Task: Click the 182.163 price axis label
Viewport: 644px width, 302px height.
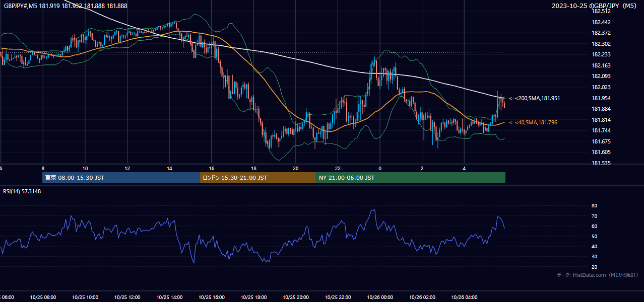Action: click(601, 65)
